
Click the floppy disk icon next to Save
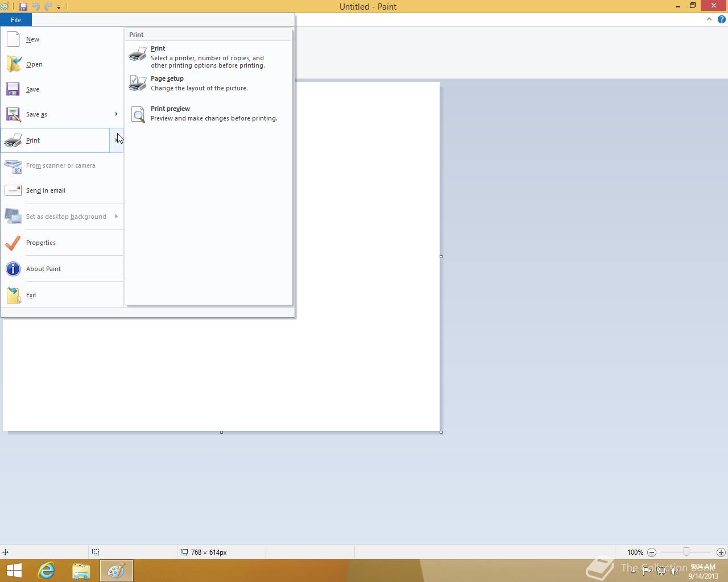[x=13, y=89]
